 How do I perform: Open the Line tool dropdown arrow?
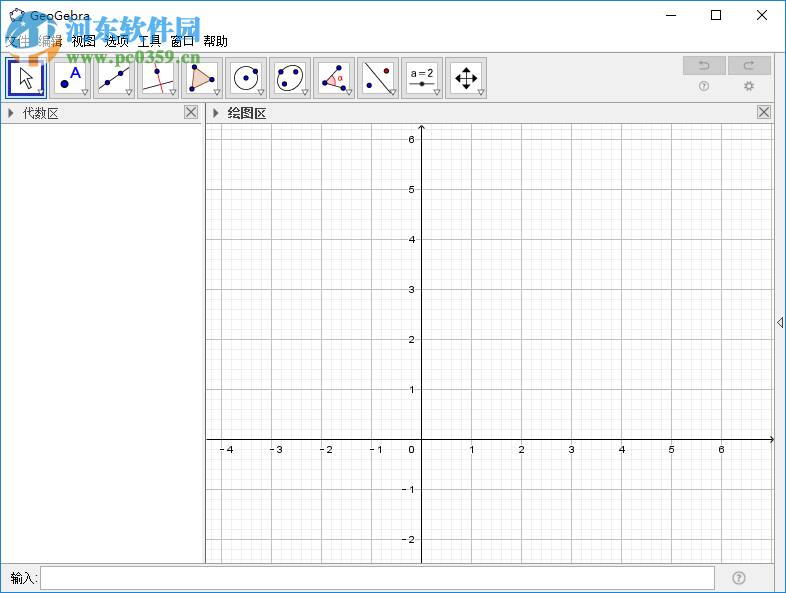click(x=129, y=92)
